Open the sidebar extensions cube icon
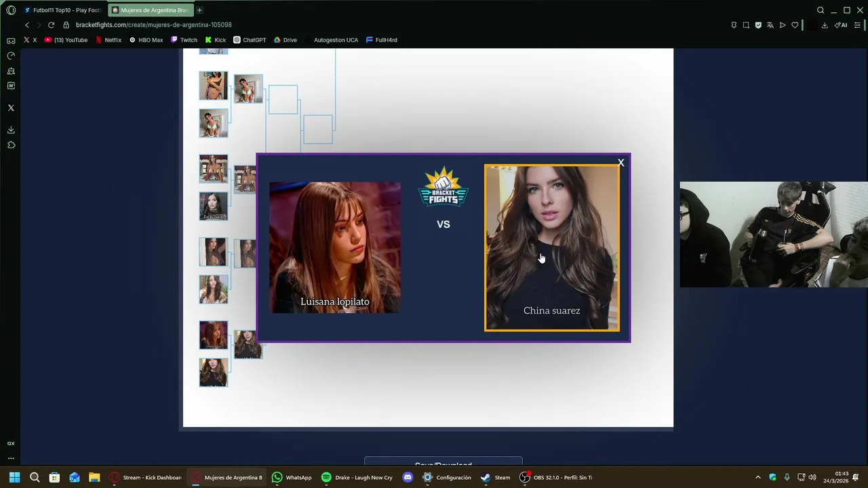The height and width of the screenshot is (488, 868). coord(11,145)
